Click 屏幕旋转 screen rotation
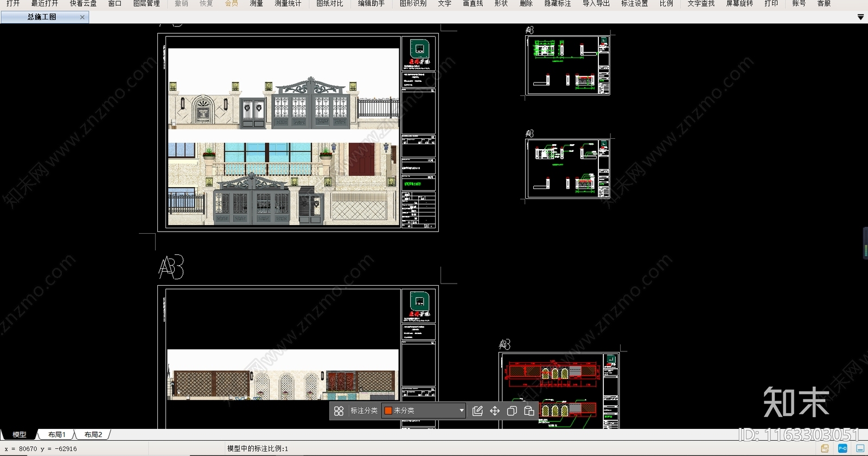Image resolution: width=868 pixels, height=456 pixels. tap(739, 4)
